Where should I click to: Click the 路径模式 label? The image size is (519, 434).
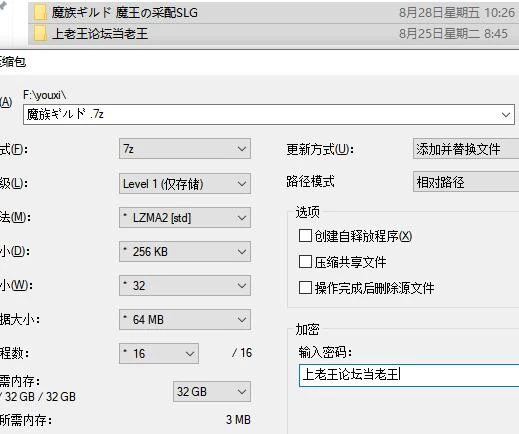point(310,182)
